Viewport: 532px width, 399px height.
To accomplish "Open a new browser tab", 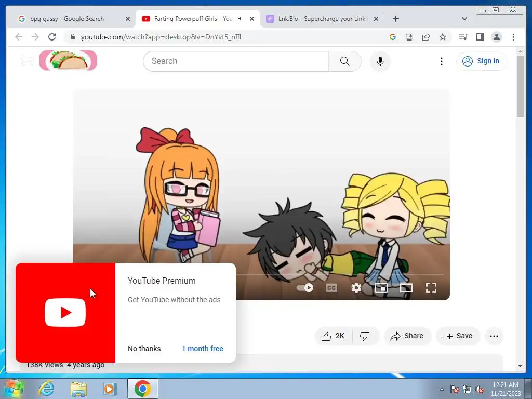I will coord(395,19).
